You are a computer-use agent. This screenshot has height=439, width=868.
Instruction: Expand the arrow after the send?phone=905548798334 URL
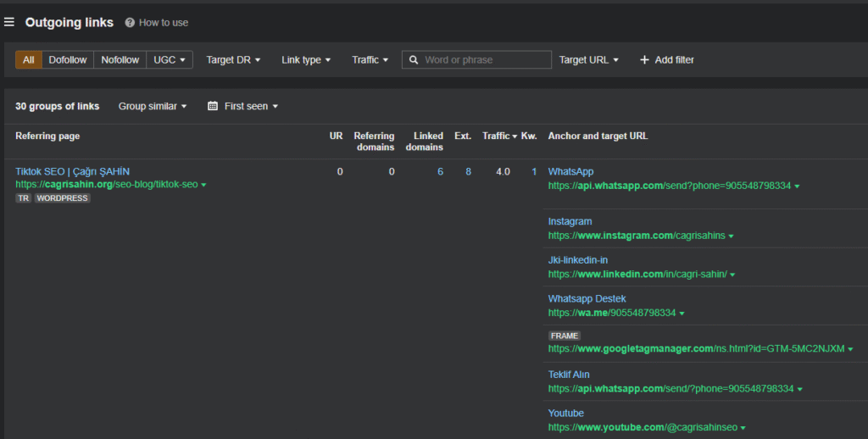point(797,186)
